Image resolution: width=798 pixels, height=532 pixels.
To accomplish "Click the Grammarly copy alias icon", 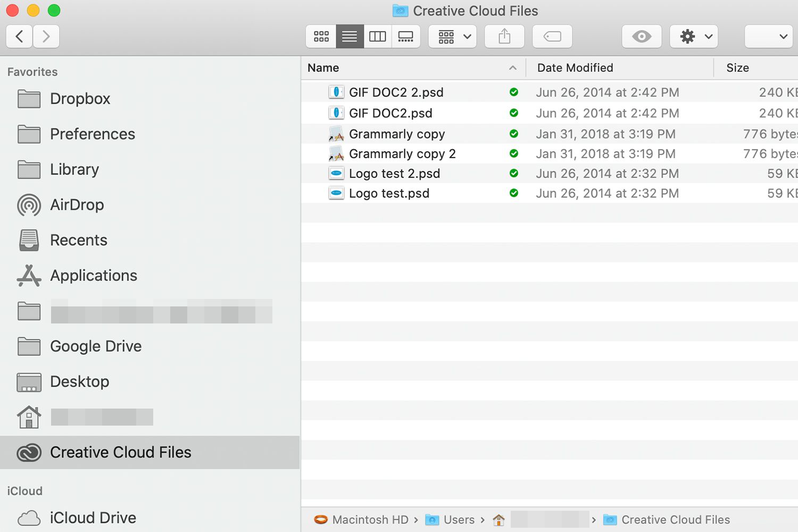I will coord(336,134).
